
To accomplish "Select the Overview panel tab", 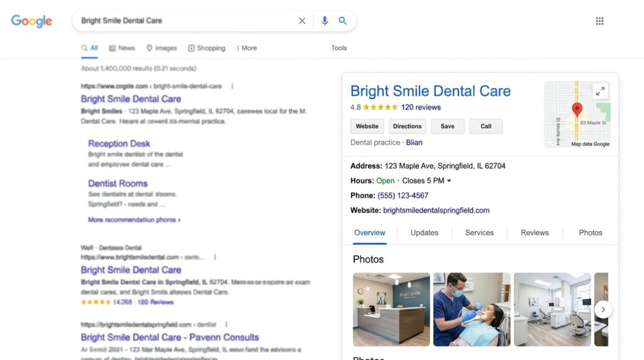I will point(370,233).
